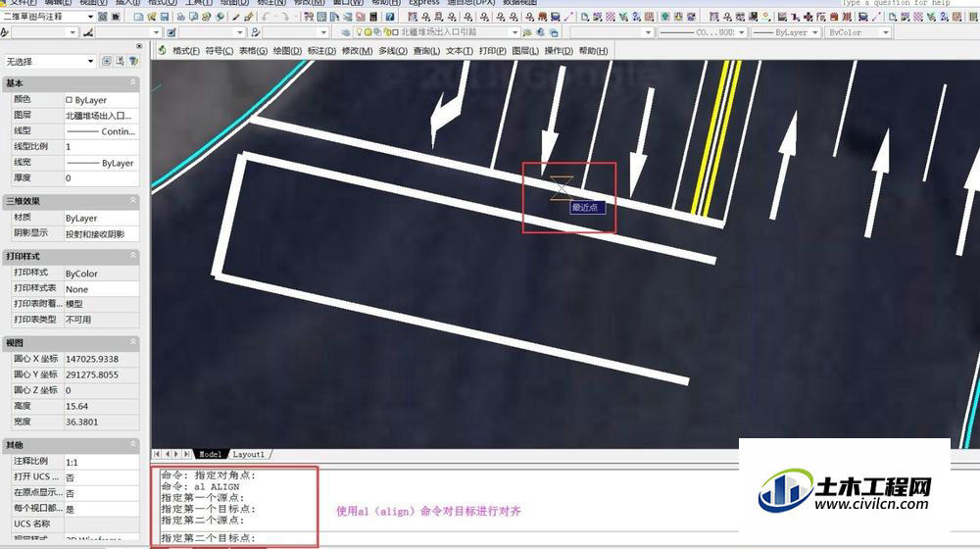Open the 表格(G) menu

coord(253,51)
